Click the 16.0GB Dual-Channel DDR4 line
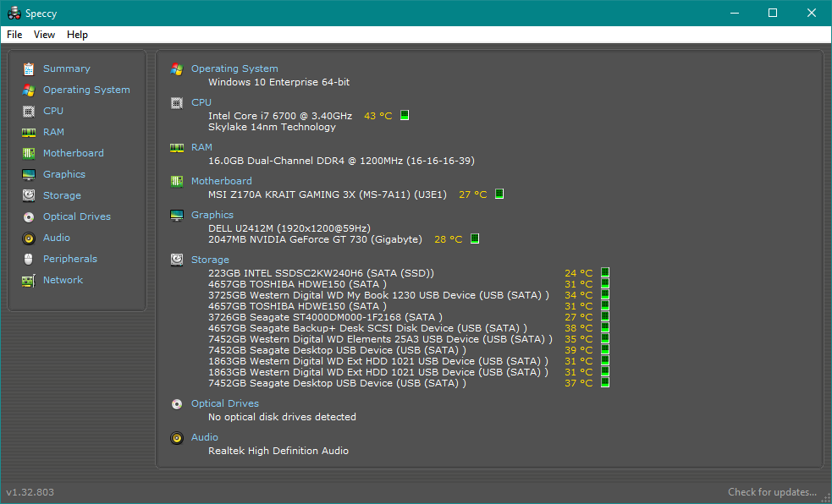Viewport: 832px width, 504px height. pos(341,162)
